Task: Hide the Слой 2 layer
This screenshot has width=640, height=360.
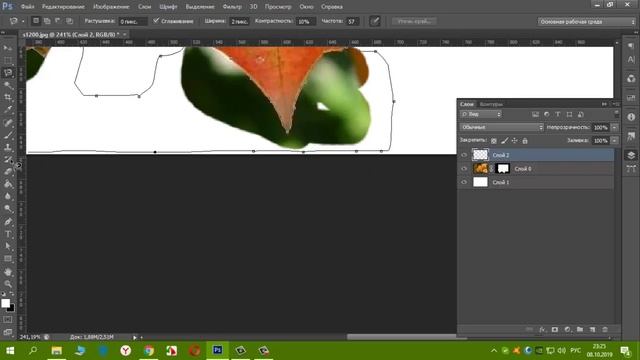Action: (464, 155)
